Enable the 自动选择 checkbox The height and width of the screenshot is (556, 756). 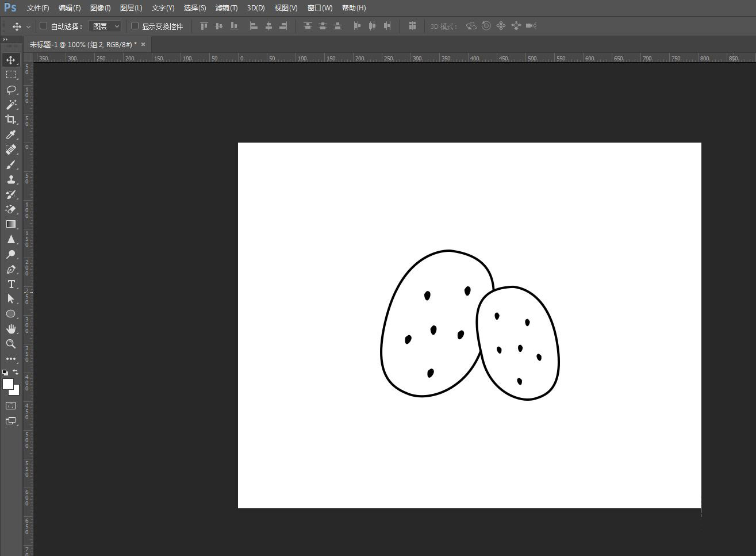[x=43, y=26]
